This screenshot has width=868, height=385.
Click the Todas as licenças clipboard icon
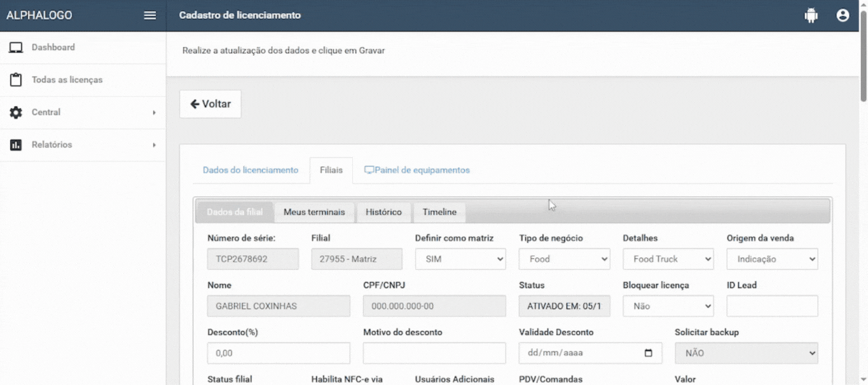coord(16,80)
